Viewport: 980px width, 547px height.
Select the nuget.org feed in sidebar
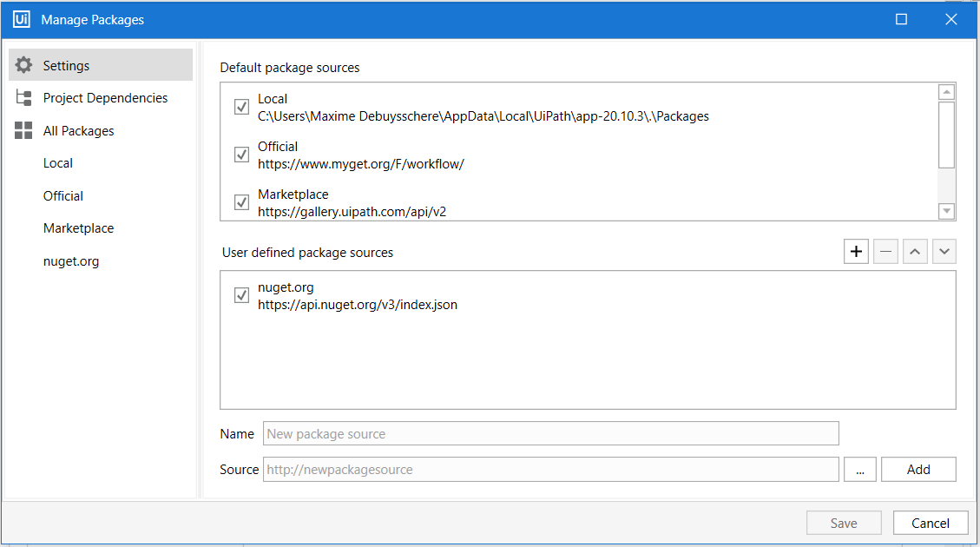(71, 261)
